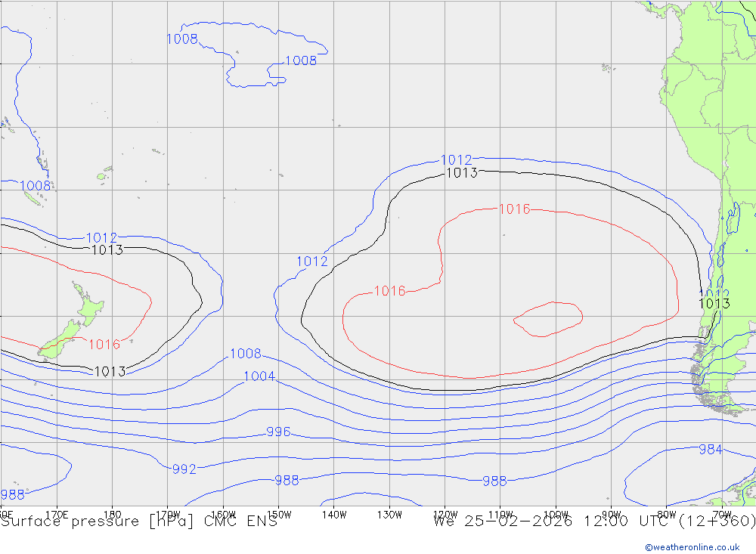This screenshot has height=554, width=756.
Task: Select the 996 isobar label
Action: [x=278, y=432]
